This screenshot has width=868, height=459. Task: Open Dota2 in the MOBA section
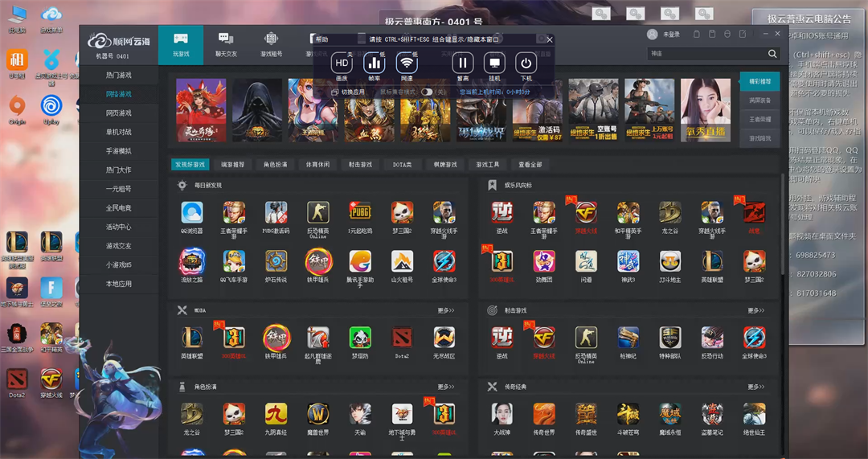[402, 338]
